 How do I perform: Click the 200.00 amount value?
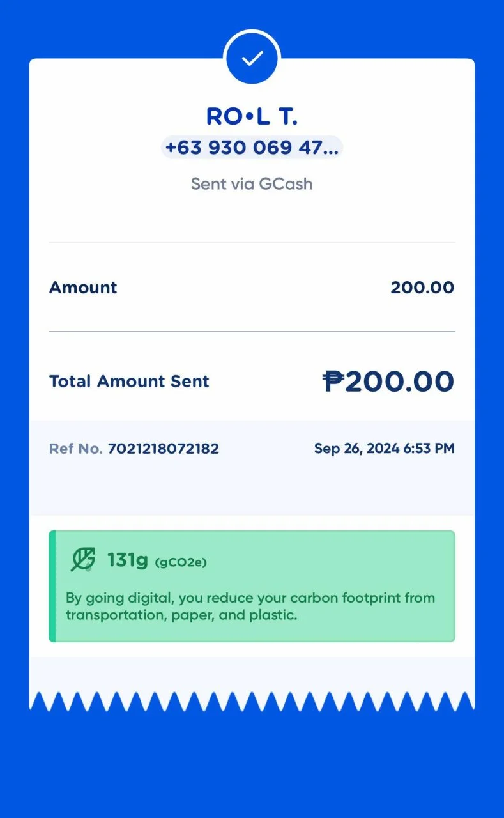(x=422, y=288)
